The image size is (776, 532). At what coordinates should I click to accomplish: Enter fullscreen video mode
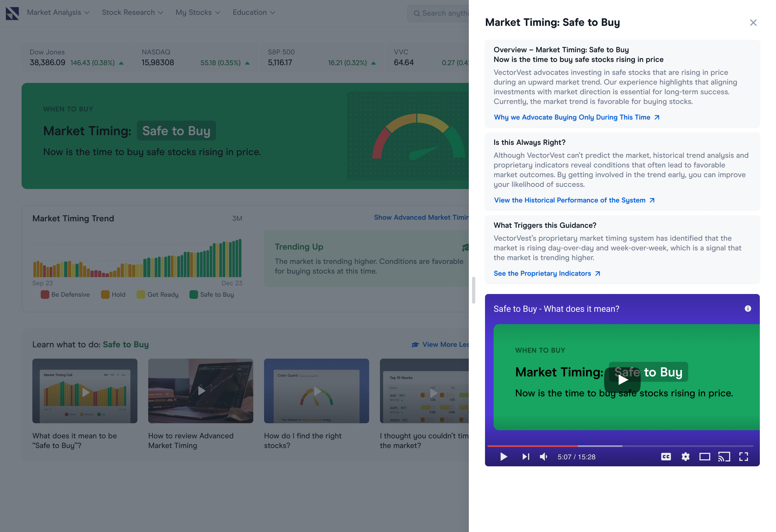(x=743, y=457)
